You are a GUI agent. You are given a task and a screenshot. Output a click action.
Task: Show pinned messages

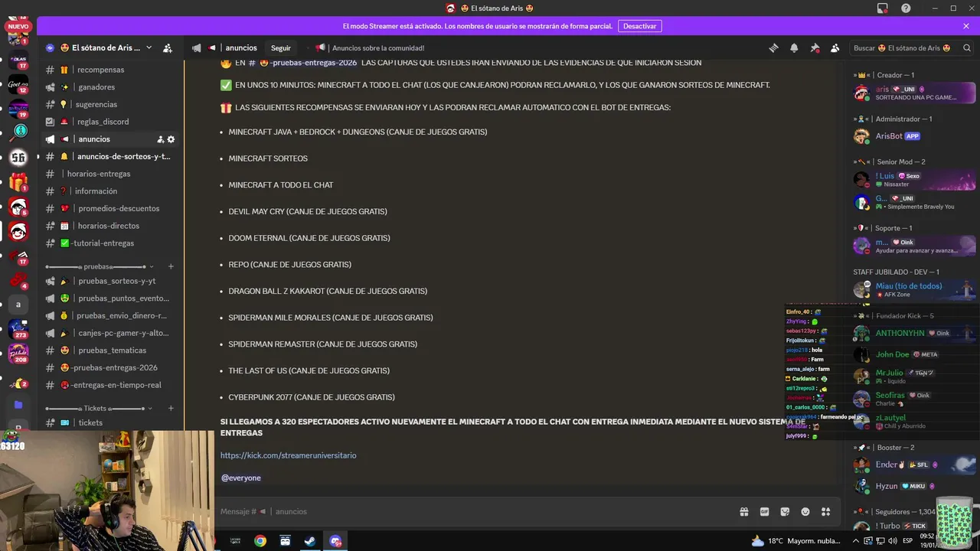click(x=815, y=47)
